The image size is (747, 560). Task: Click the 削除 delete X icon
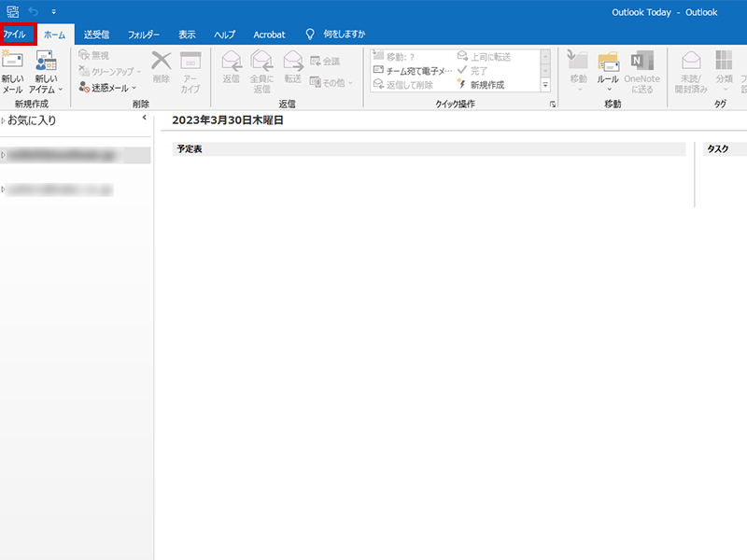point(161,61)
